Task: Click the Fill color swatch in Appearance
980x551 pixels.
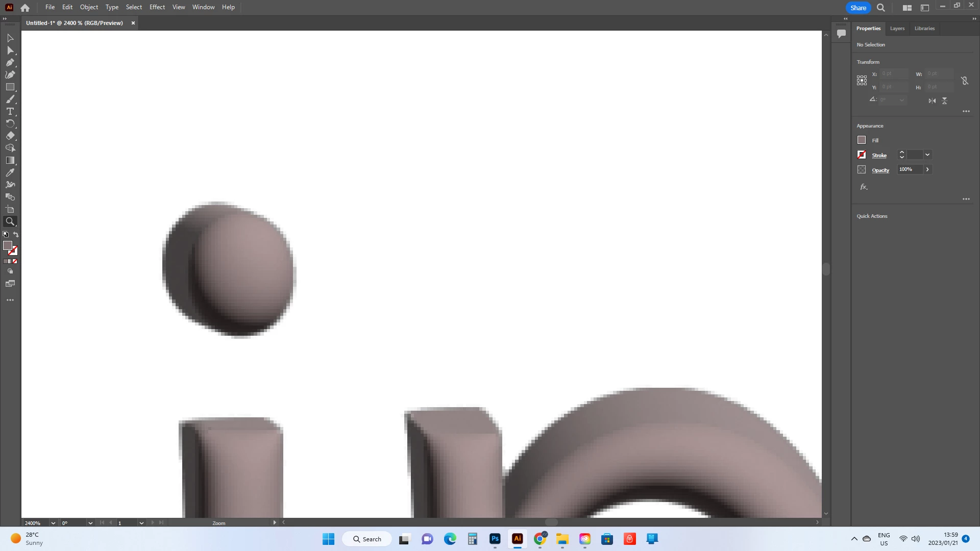Action: coord(862,140)
